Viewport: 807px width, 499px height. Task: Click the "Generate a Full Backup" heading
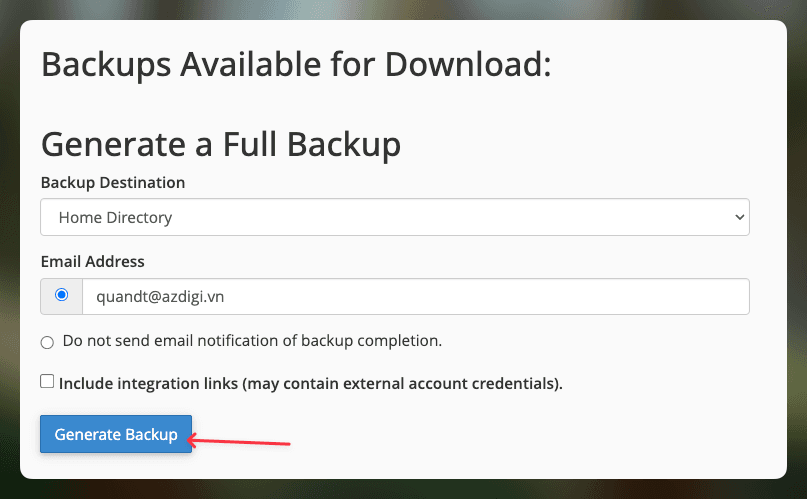[x=221, y=145]
